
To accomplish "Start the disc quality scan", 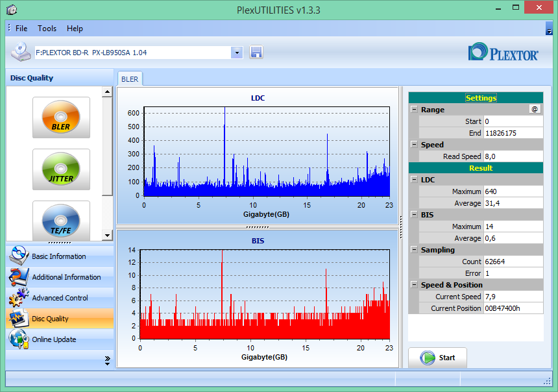I will tap(438, 358).
